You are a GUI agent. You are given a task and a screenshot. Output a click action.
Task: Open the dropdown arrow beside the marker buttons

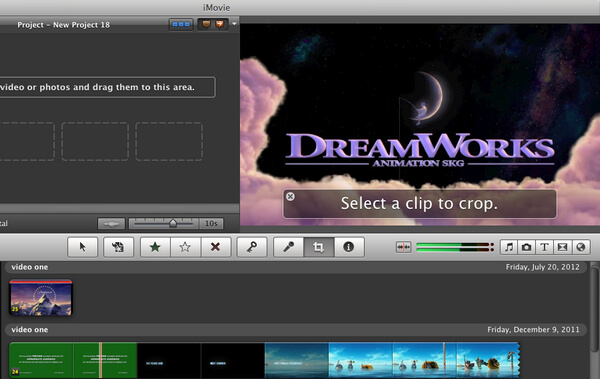pyautogui.click(x=234, y=24)
